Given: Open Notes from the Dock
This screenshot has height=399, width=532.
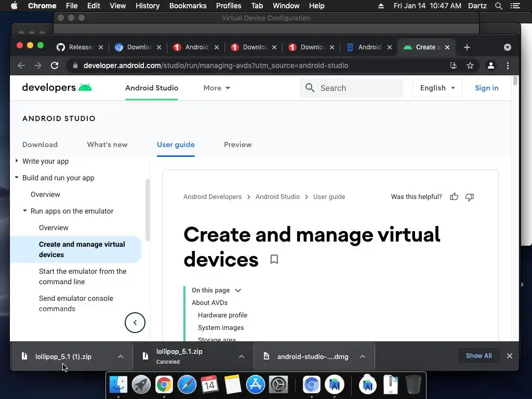Looking at the screenshot, I should pos(232,384).
